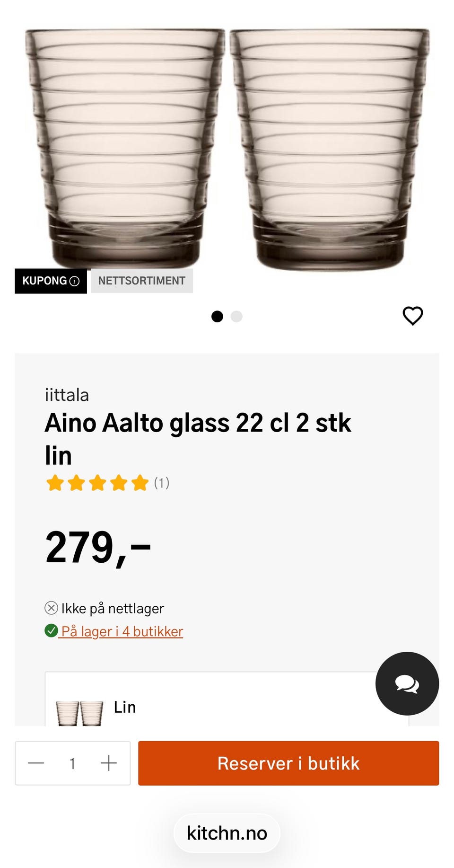Screen dimensions: 454x868
Task: Click the iittala brand name
Action: pos(67,395)
